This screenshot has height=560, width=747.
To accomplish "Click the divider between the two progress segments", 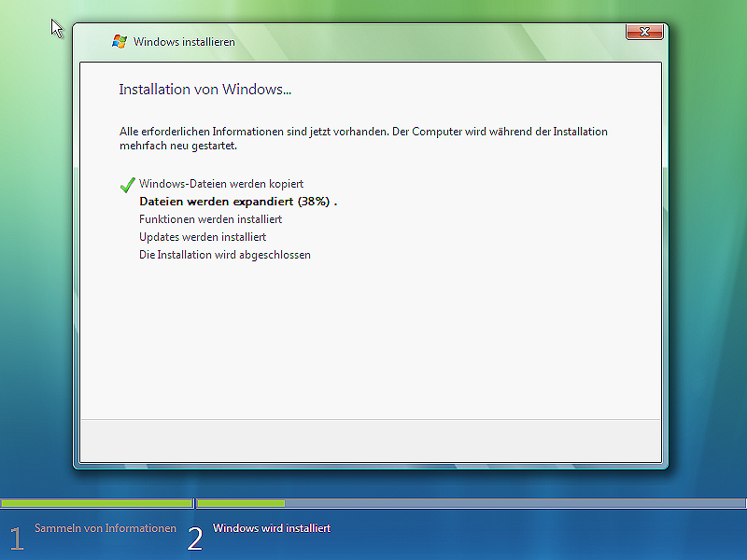I will click(194, 503).
